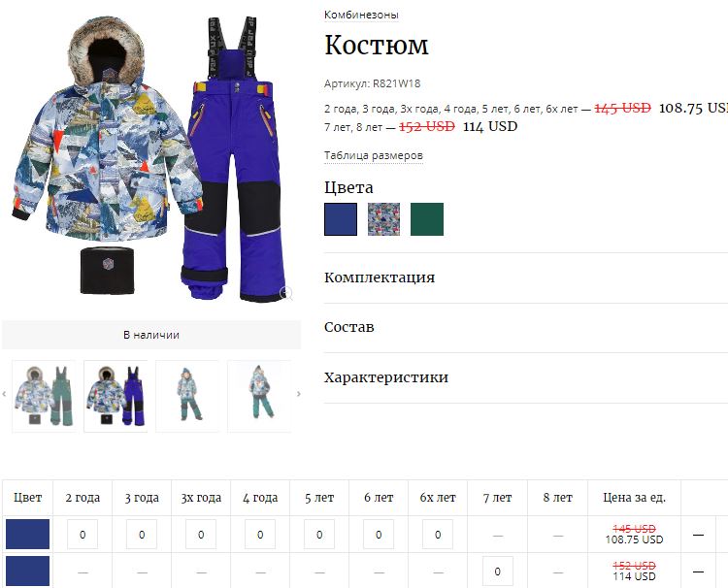Open thumbnail with blue pants set
The image size is (728, 588).
pos(116,396)
